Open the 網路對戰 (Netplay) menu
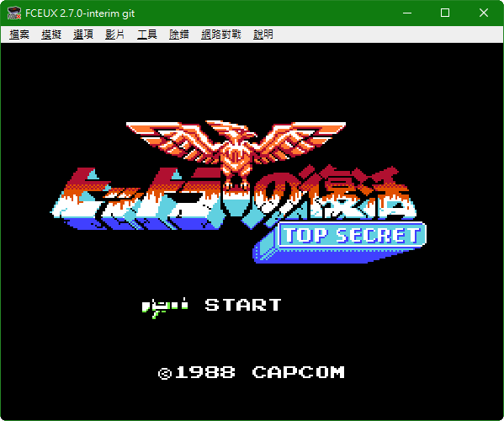504x421 pixels. (220, 35)
